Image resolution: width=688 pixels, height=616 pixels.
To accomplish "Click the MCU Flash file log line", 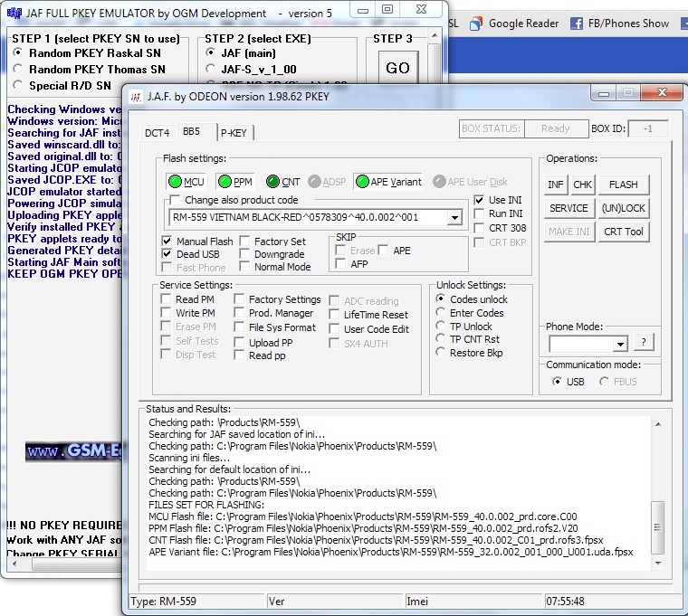I will (362, 516).
